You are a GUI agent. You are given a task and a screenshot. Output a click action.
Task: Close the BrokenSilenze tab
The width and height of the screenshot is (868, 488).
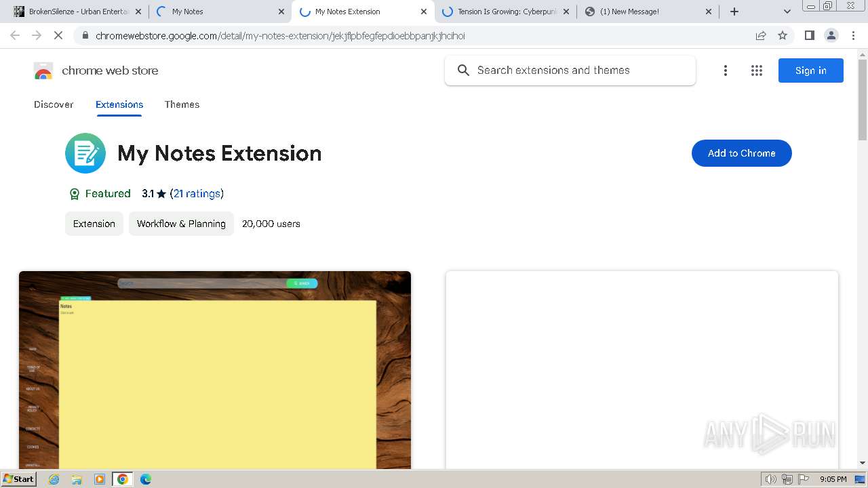click(x=139, y=12)
